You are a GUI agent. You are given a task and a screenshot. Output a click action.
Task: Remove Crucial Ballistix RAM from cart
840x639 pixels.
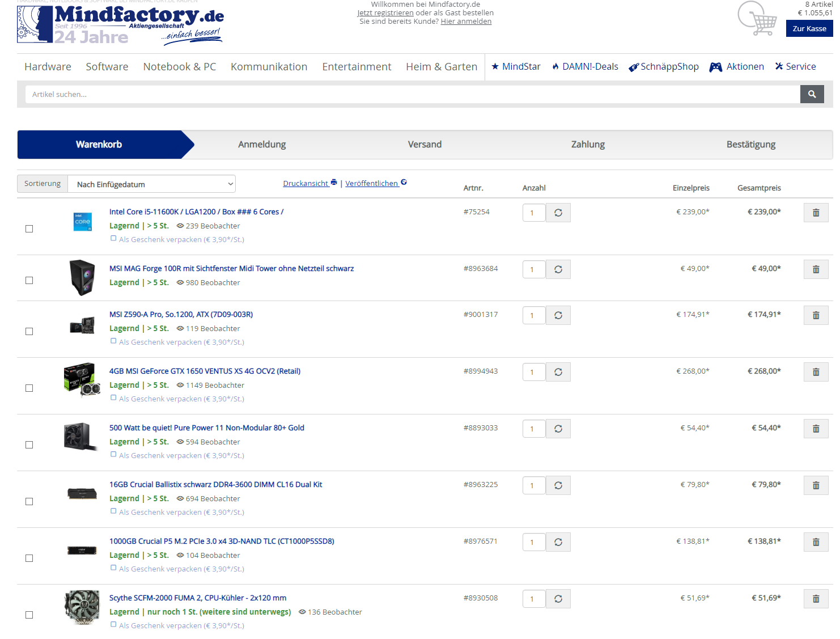click(816, 485)
